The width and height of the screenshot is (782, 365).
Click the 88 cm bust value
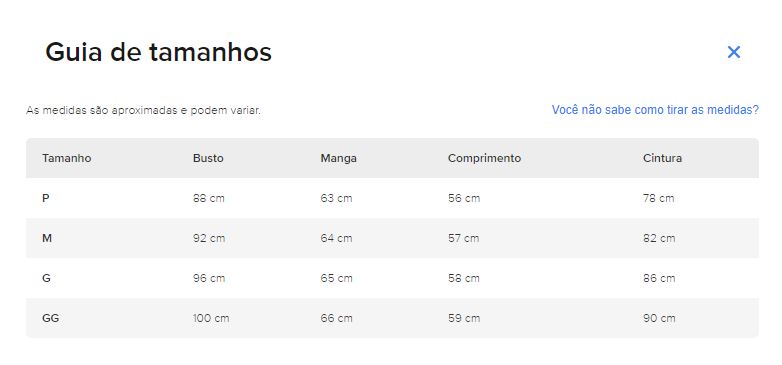coord(208,198)
